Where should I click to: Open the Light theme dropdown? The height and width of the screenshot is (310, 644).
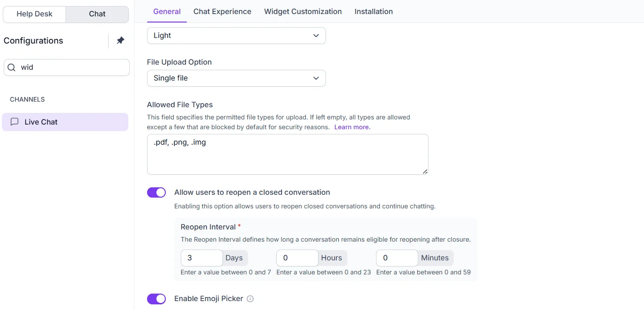click(x=236, y=36)
